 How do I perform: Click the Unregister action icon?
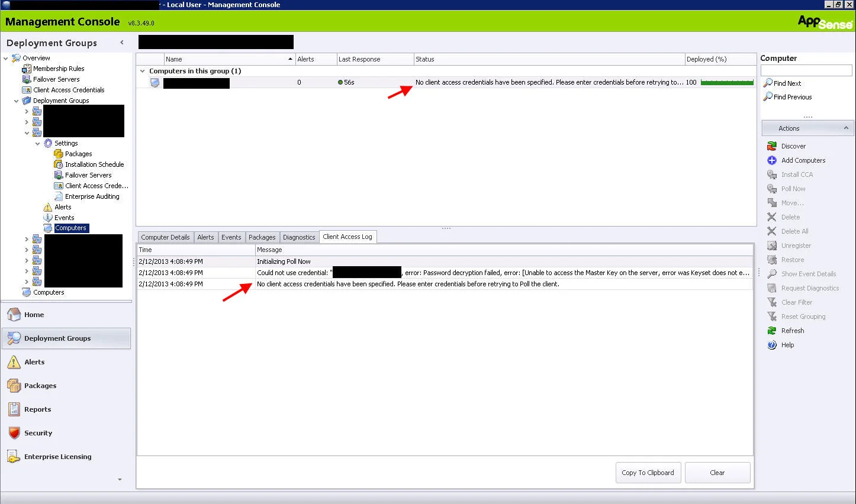pos(772,245)
